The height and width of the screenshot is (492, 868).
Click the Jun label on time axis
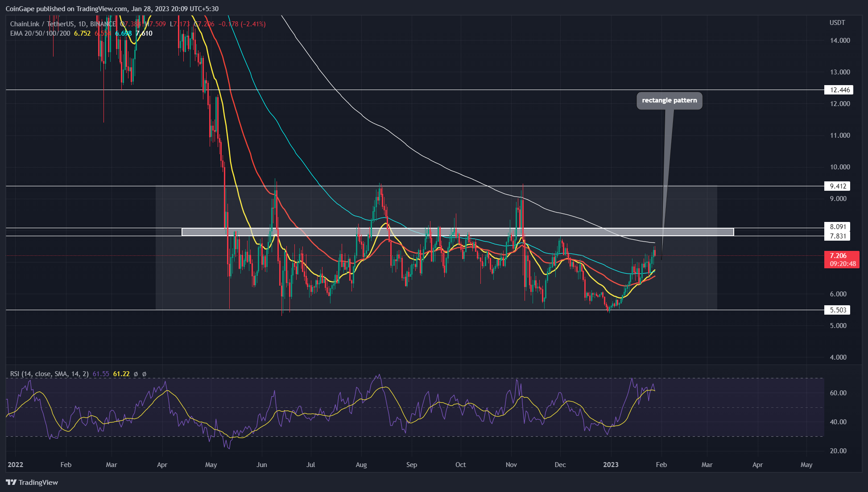point(262,465)
